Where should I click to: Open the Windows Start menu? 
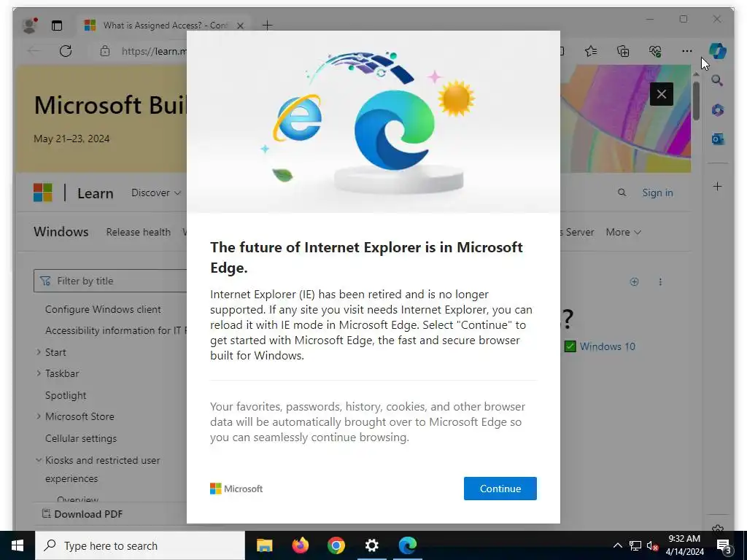coord(18,545)
